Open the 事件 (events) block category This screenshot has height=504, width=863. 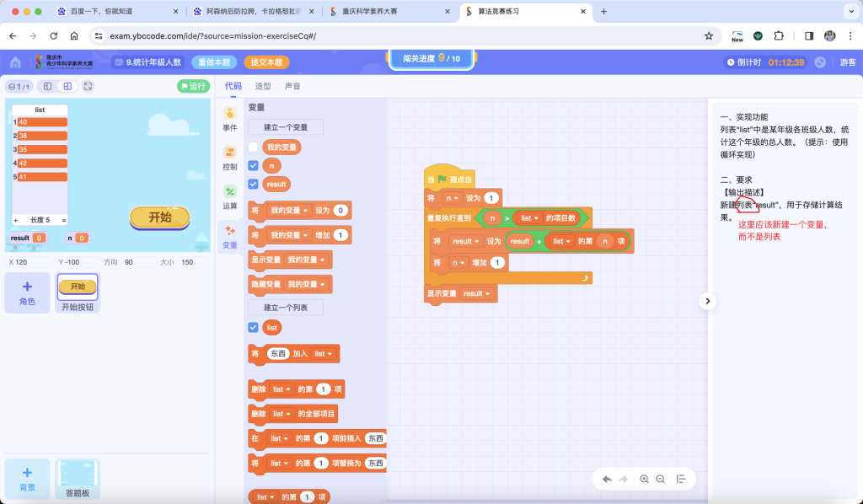tap(230, 119)
